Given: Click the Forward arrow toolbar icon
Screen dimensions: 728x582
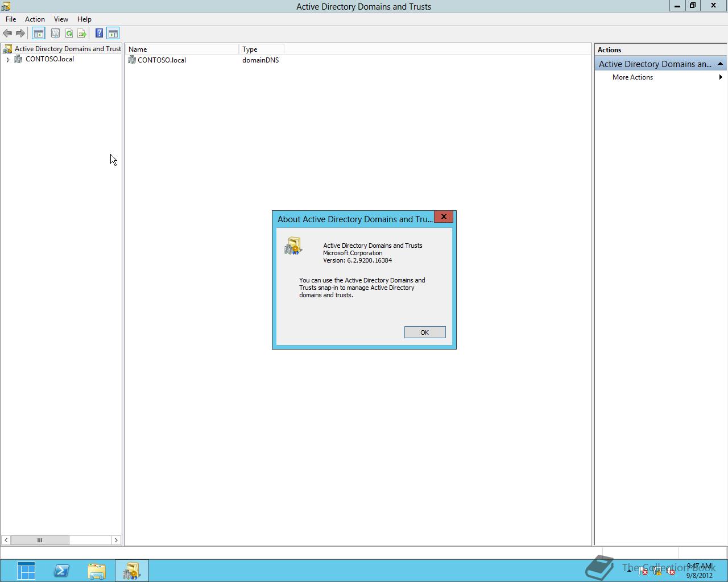Looking at the screenshot, I should 20,34.
